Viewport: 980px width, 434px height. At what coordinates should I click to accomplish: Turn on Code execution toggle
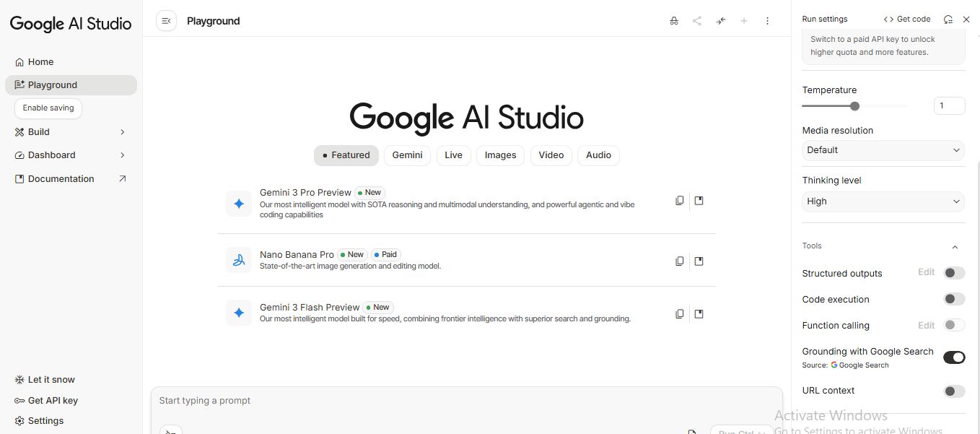coord(954,299)
